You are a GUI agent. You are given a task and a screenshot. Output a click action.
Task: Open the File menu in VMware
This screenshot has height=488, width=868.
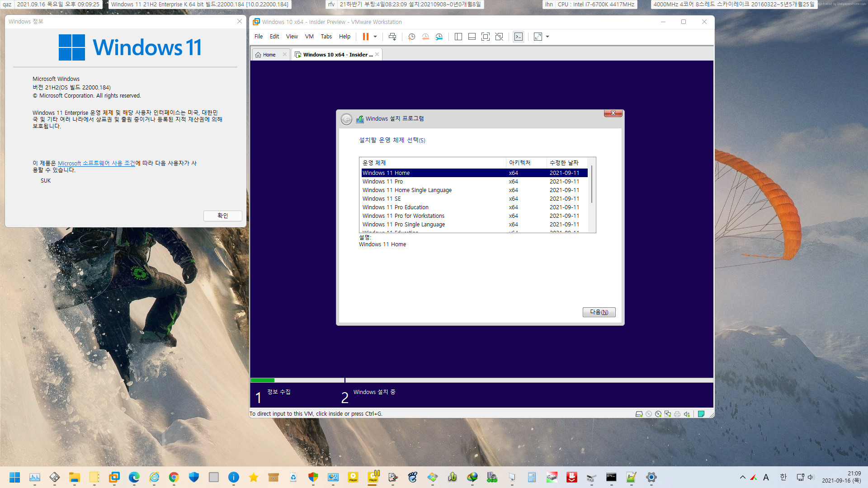click(259, 37)
